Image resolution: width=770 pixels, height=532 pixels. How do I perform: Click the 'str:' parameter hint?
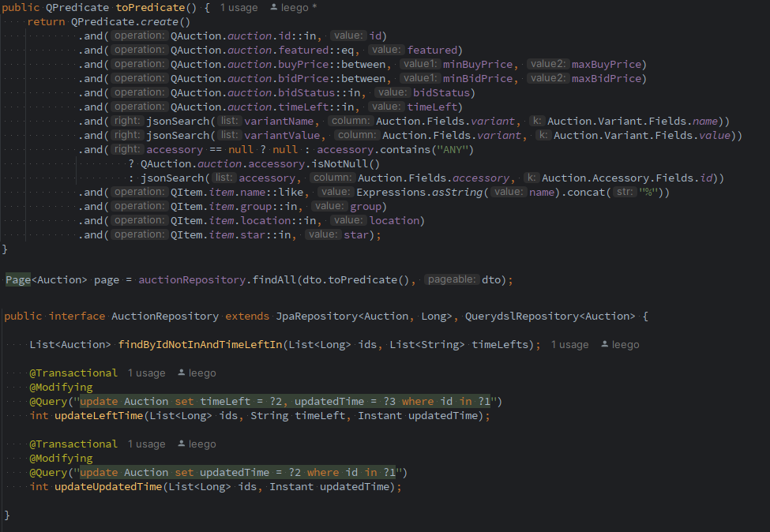625,192
